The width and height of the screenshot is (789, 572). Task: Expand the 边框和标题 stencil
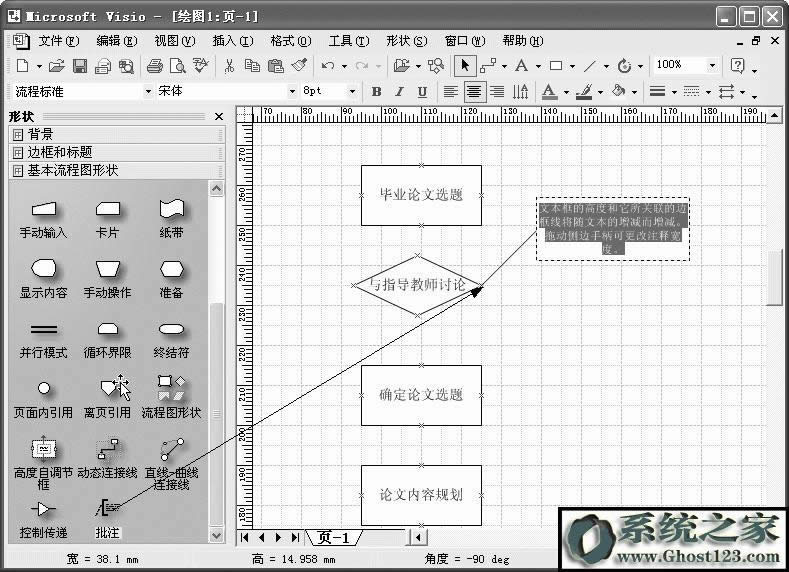[x=116, y=152]
